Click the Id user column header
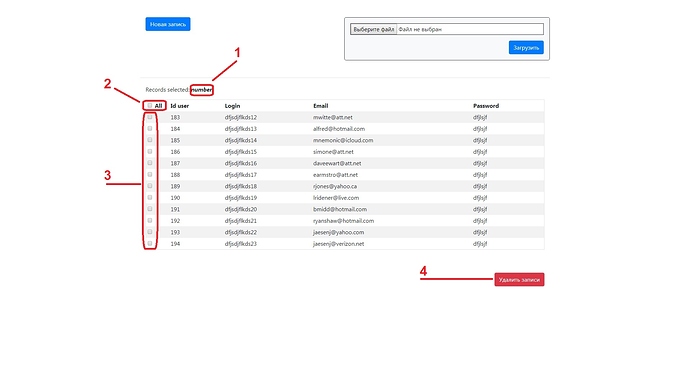The width and height of the screenshot is (690, 388). 180,106
